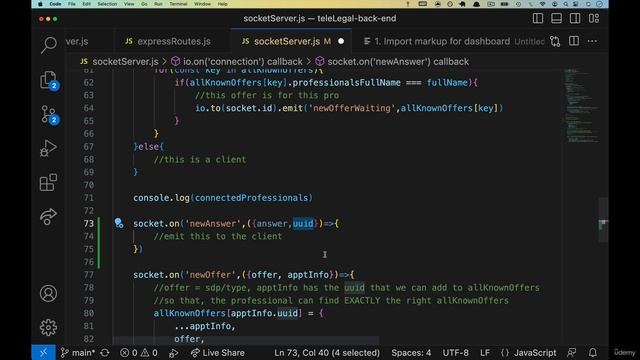
Task: Open Spotlight search in the macOS menu bar
Action: 565,4
